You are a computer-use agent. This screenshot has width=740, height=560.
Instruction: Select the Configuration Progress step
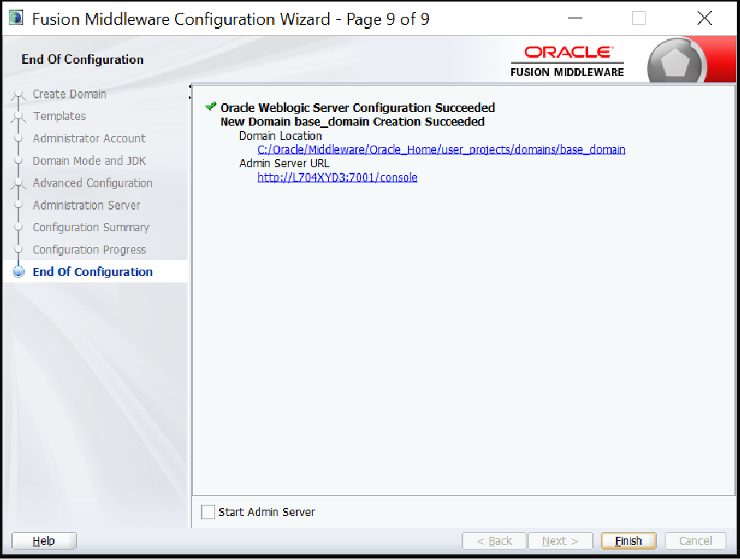coord(89,250)
